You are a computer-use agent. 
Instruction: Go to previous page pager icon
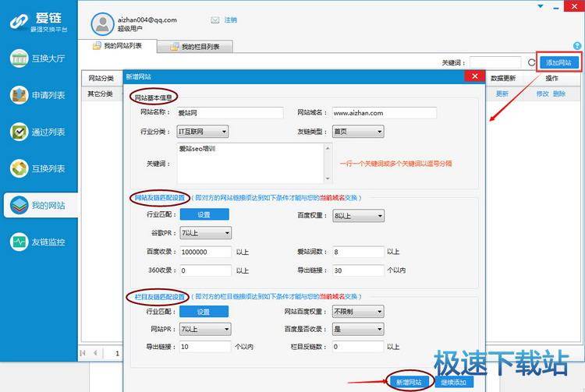tap(95, 353)
